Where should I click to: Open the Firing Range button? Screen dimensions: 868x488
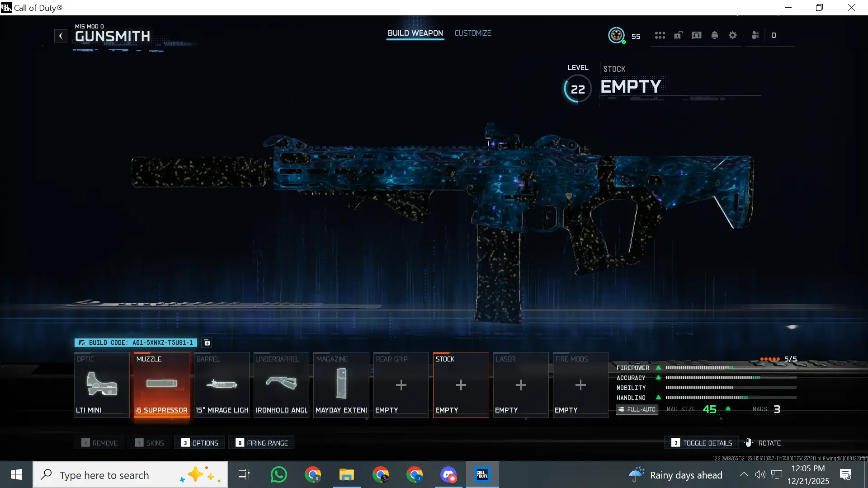(x=262, y=443)
